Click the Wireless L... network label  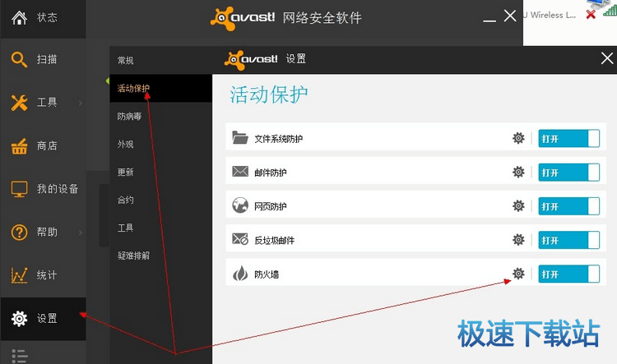[550, 16]
